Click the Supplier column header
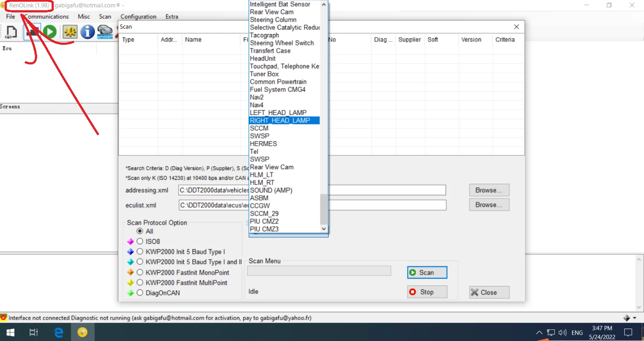Image resolution: width=644 pixels, height=341 pixels. click(x=410, y=40)
